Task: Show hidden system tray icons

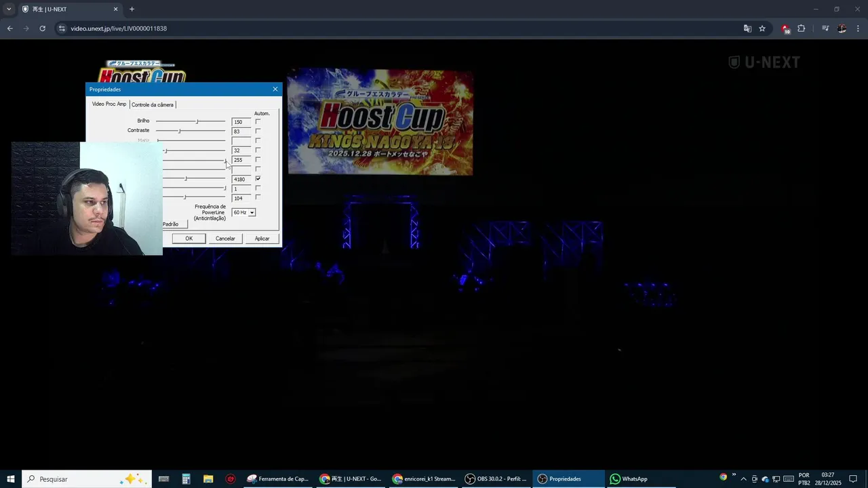Action: (743, 479)
